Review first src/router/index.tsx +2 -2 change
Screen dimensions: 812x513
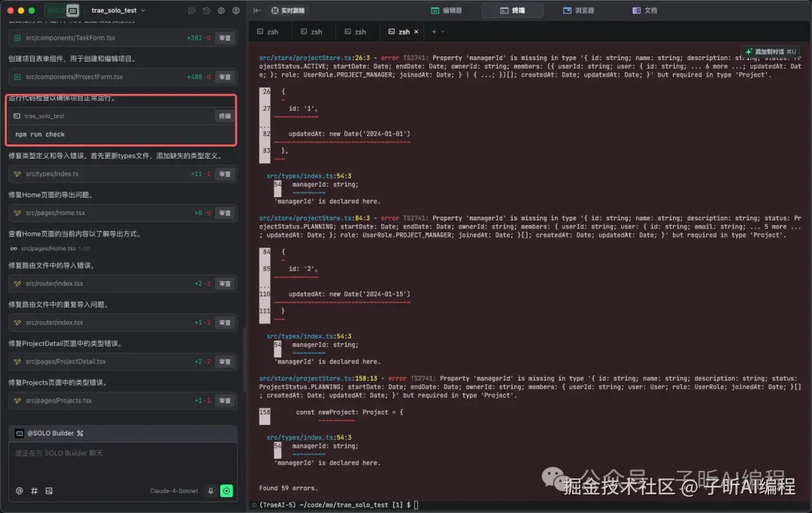pos(225,284)
